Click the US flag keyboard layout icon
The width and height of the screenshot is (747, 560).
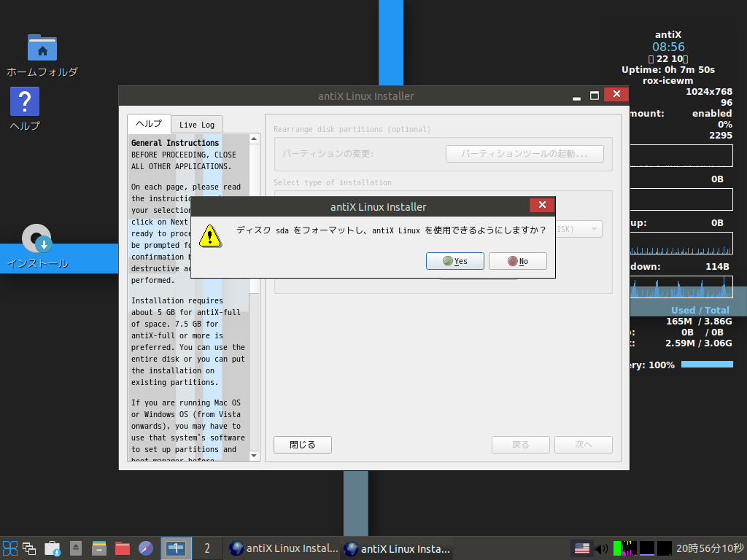pyautogui.click(x=581, y=548)
